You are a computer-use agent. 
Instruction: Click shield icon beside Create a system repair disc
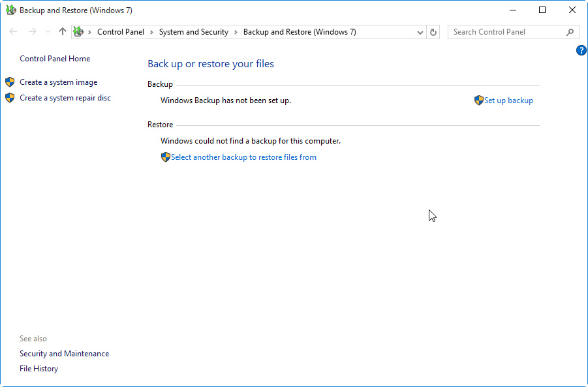[10, 98]
